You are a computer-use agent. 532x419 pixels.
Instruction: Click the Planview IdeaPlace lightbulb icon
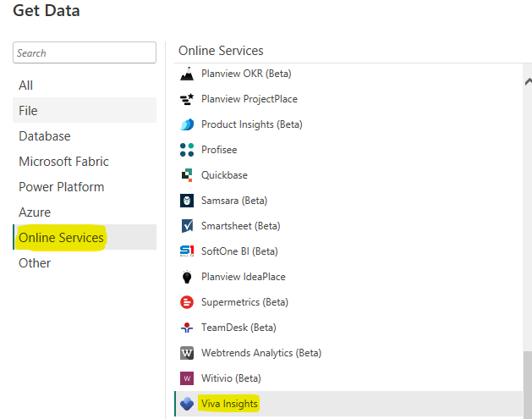pos(187,277)
